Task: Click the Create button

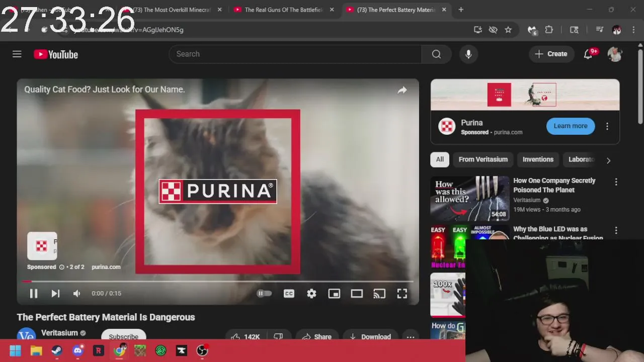Action: tap(551, 54)
